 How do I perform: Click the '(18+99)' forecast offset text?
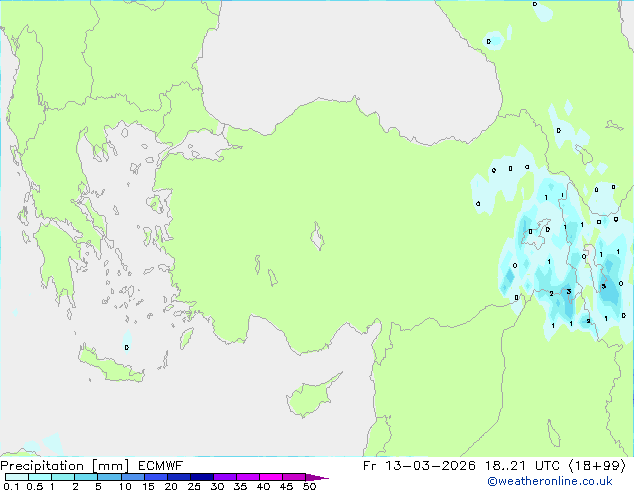(597, 466)
